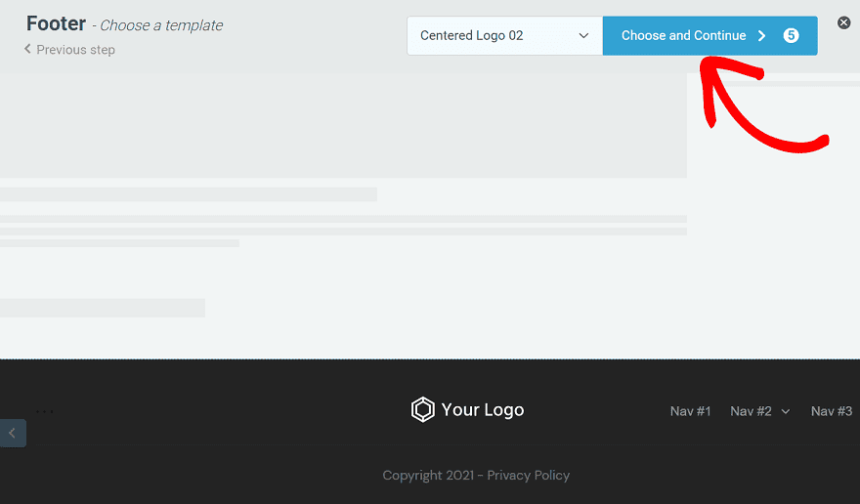Open the Privacy Policy link
The image size is (860, 504).
[528, 476]
